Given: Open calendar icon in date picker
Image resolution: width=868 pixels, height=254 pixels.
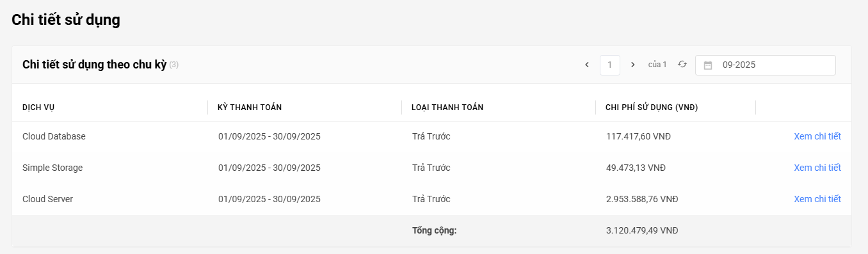Looking at the screenshot, I should 708,65.
